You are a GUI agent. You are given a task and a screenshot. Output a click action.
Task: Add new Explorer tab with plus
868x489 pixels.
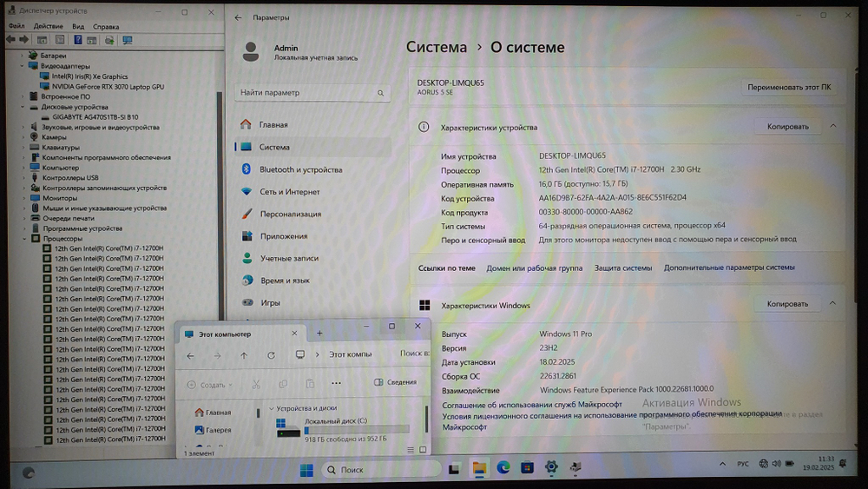[x=319, y=333]
